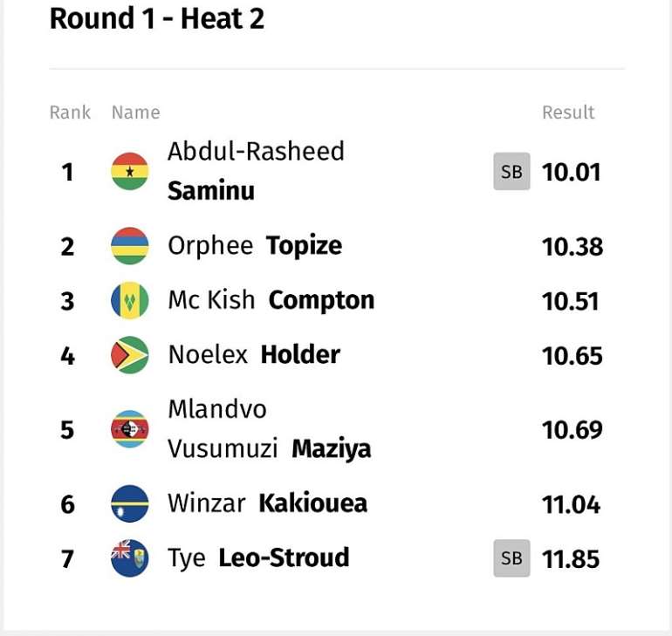Select Noelex Holder in the results

tap(254, 354)
